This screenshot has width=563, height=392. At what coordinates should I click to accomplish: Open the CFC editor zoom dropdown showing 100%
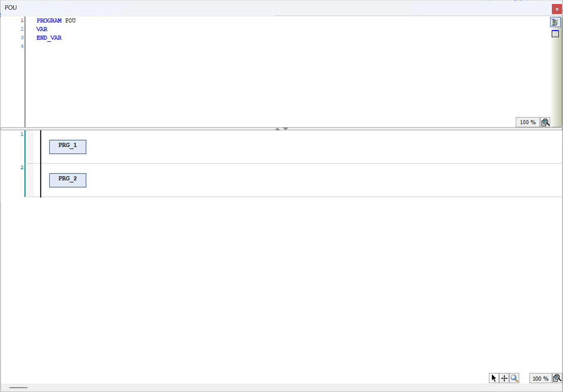pos(540,378)
